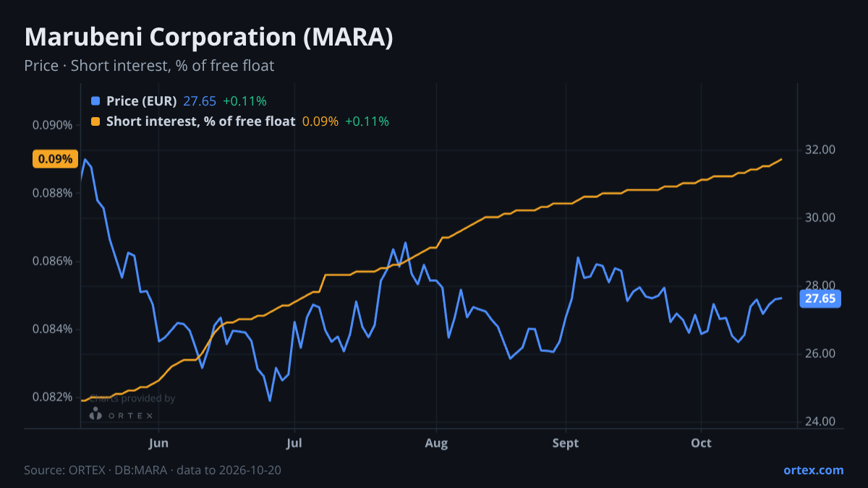Viewport: 868px width, 488px height.
Task: Click the 28.00 right axis label
Action: coord(820,286)
